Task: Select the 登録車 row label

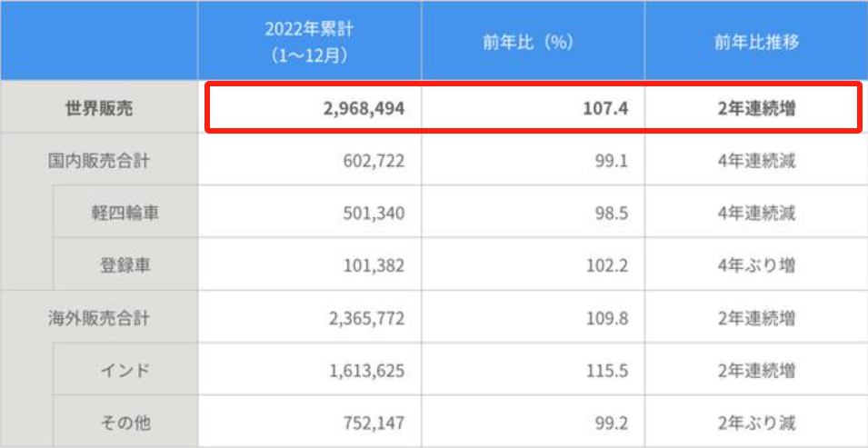Action: click(x=125, y=266)
